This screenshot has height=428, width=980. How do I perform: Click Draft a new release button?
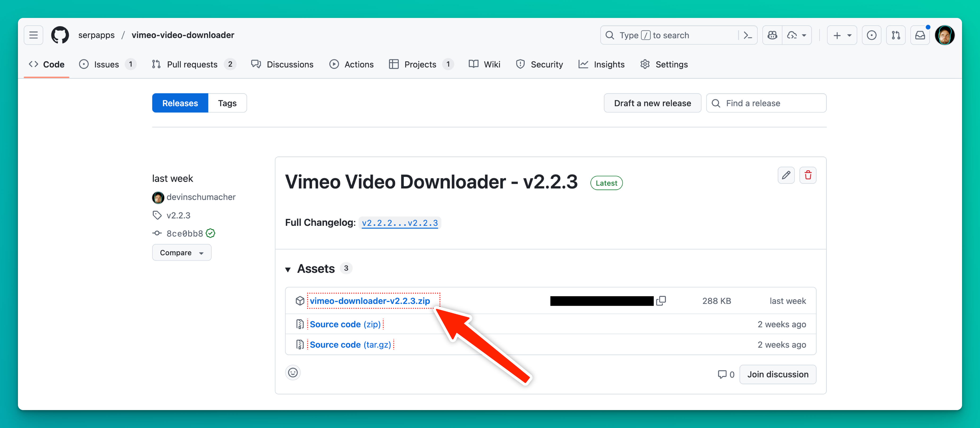pyautogui.click(x=652, y=103)
